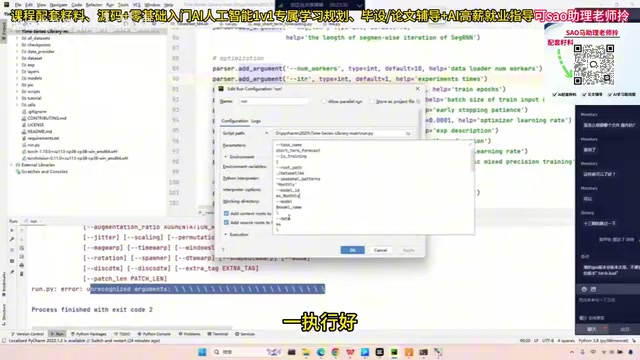Open PyCharm icon in taskbar
Screen dimensions: 640x360
[x=394, y=352]
